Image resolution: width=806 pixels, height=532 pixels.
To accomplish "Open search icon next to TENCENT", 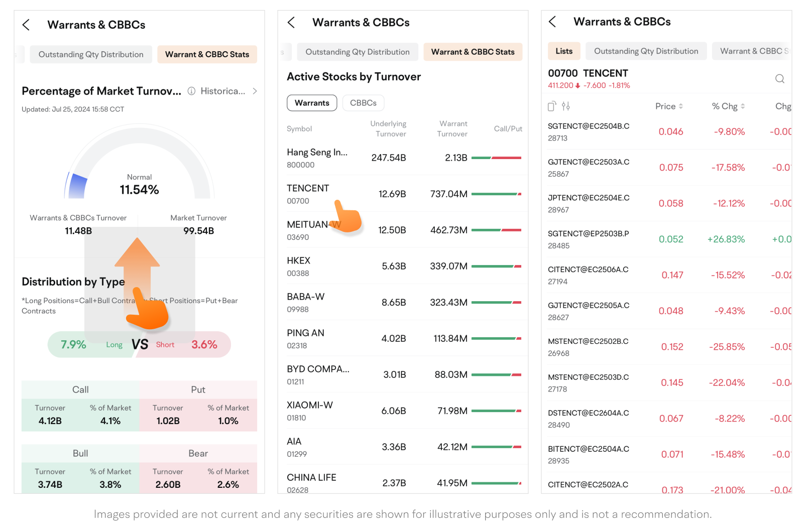I will pyautogui.click(x=779, y=79).
